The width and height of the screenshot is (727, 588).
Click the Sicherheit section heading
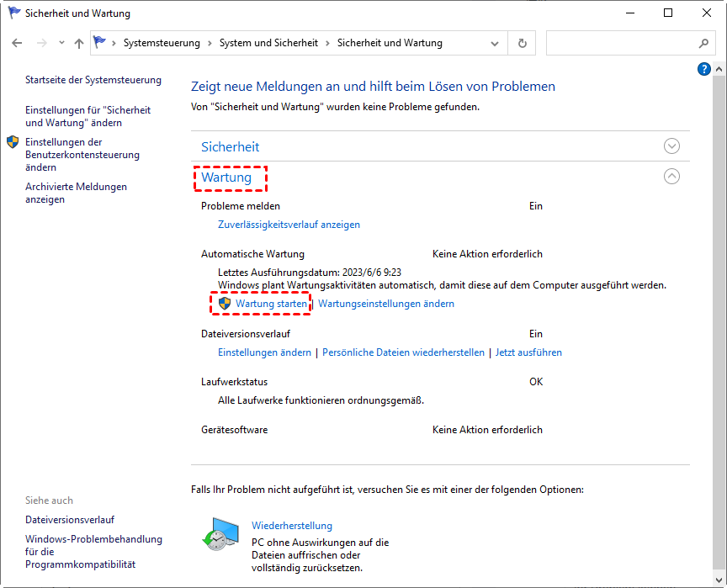230,147
